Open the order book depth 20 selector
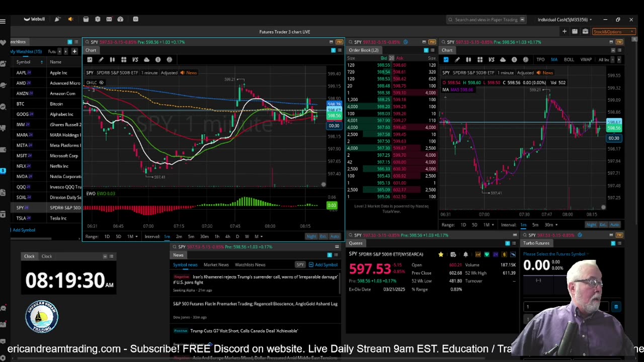Screen dimensions: 644x362 pyautogui.click(x=391, y=58)
